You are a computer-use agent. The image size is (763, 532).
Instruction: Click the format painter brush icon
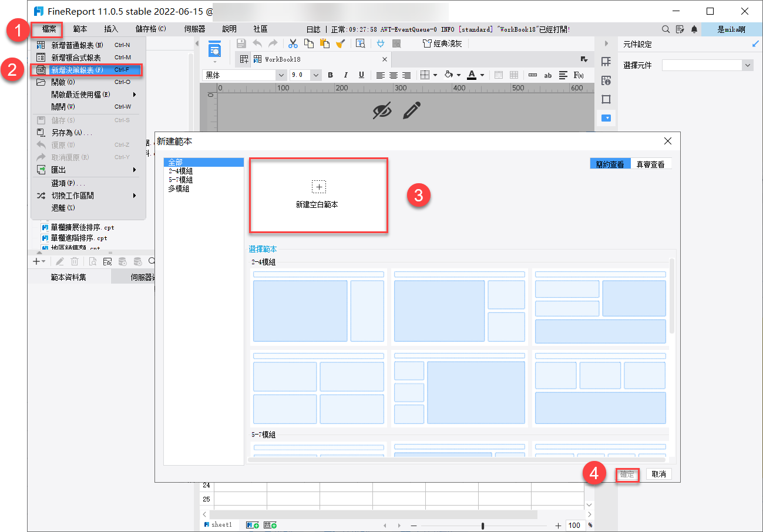(341, 43)
